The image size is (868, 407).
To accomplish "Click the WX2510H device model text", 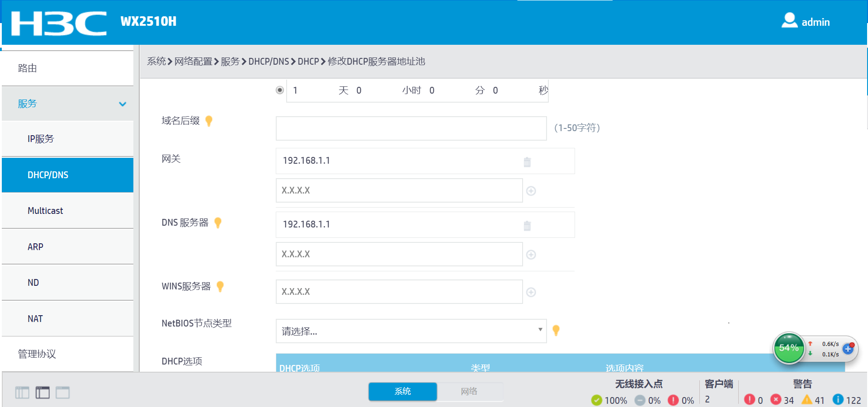I will click(148, 21).
